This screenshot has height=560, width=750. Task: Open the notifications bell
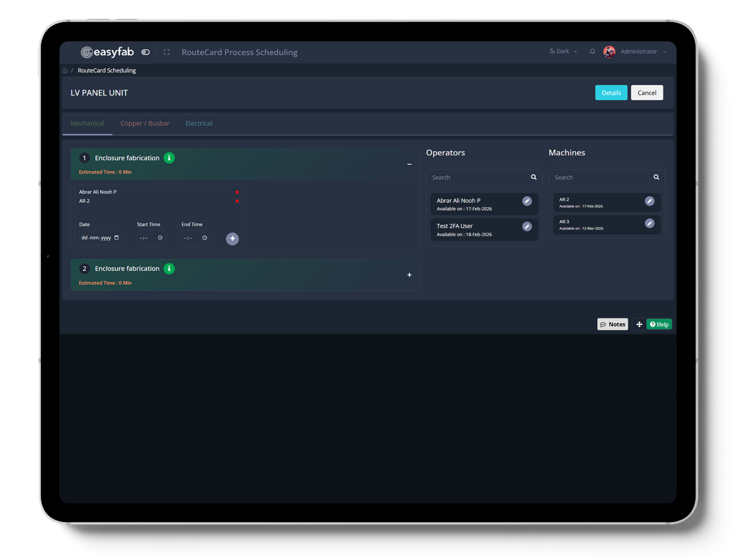point(592,51)
